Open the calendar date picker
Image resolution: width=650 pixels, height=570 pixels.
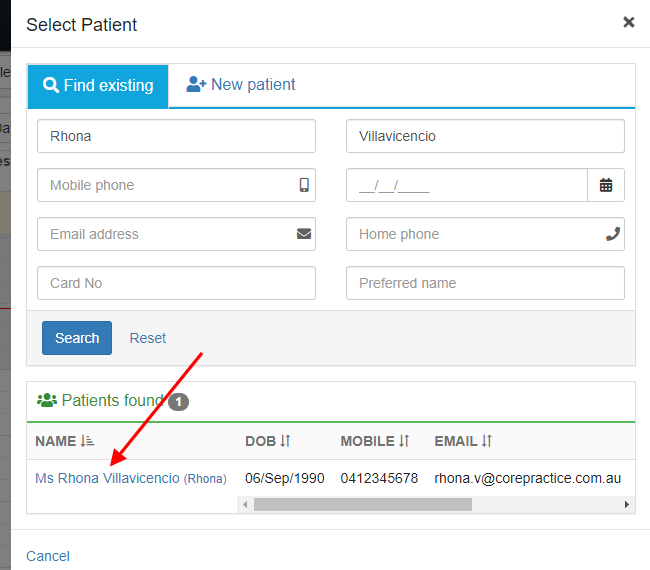click(x=606, y=185)
